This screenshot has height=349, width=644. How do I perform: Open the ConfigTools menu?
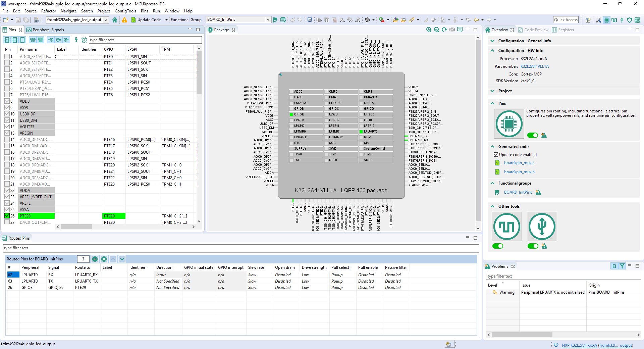tap(125, 11)
